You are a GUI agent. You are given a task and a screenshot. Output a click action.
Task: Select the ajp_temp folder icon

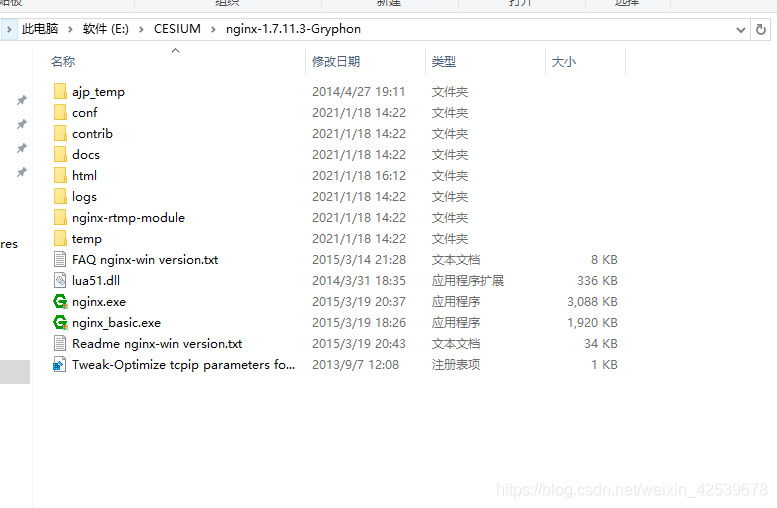pyautogui.click(x=60, y=92)
